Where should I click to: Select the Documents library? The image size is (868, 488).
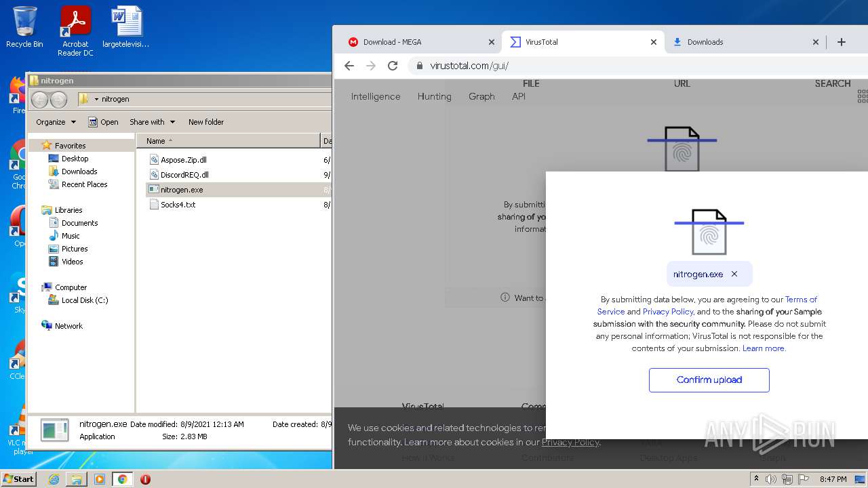click(x=79, y=223)
